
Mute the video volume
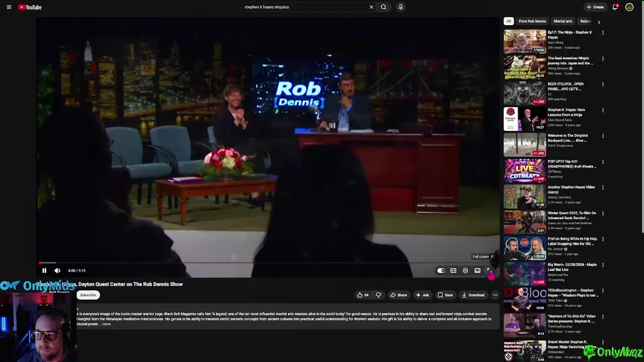tap(57, 270)
